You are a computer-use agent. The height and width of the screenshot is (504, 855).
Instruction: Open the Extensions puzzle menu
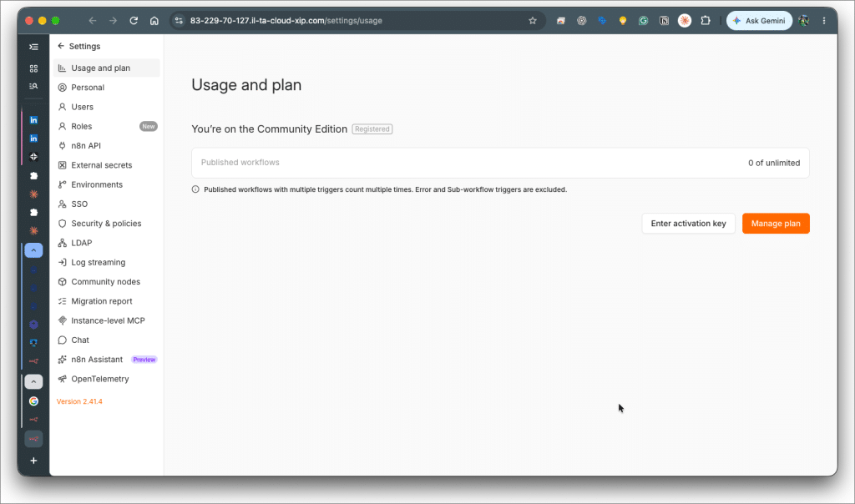pos(706,21)
